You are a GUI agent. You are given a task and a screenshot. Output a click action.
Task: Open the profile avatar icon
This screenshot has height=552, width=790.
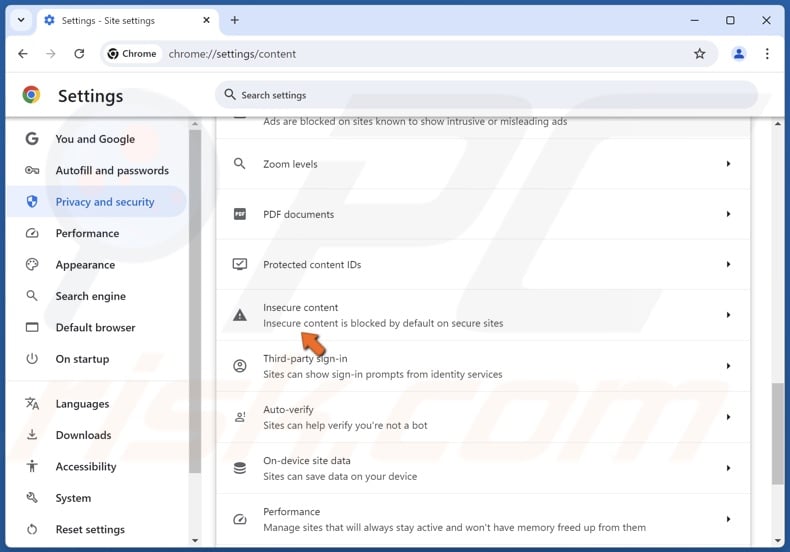coord(739,54)
